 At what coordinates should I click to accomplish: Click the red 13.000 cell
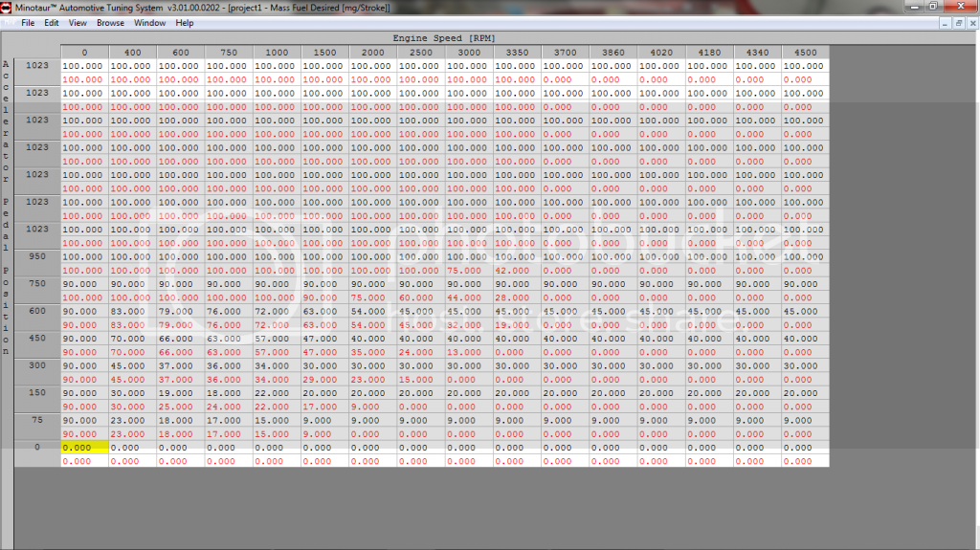point(469,353)
